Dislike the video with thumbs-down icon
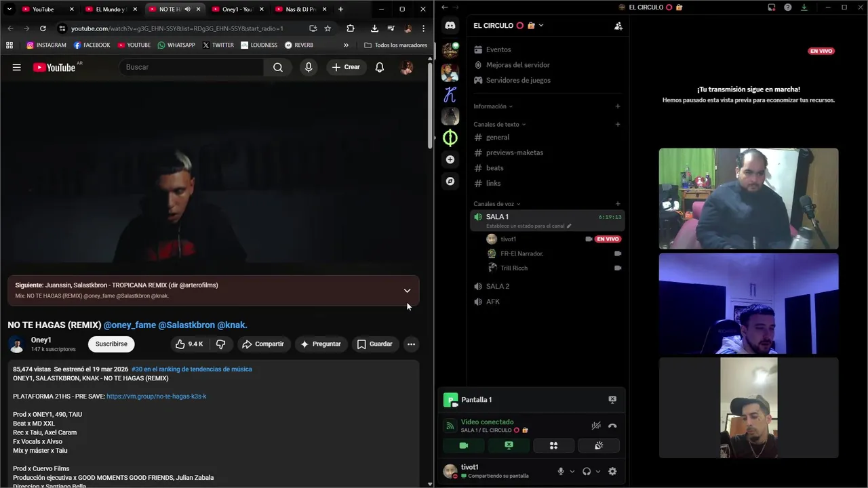The width and height of the screenshot is (868, 488). [220, 344]
